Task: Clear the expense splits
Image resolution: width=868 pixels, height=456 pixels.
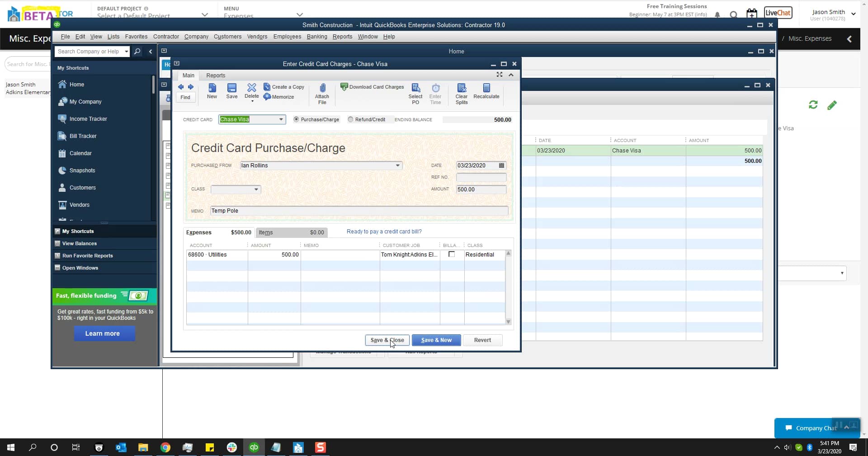Action: [x=461, y=94]
